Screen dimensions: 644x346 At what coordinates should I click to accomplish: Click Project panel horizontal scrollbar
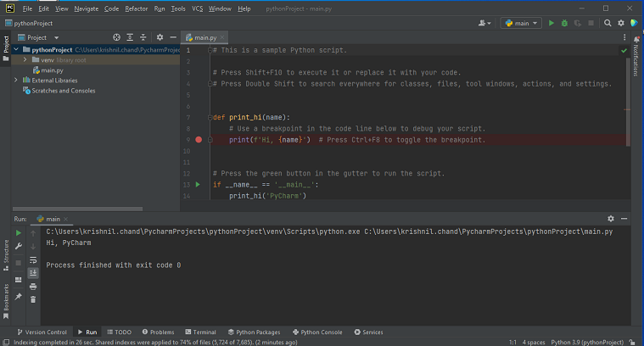(77, 209)
